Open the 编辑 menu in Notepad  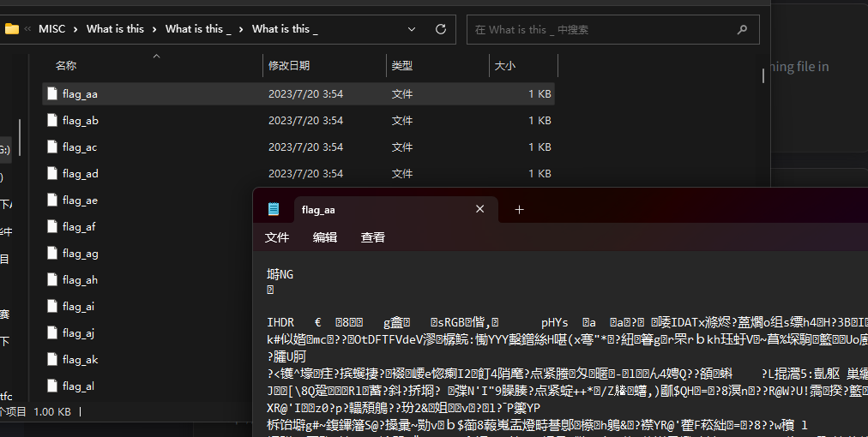pyautogui.click(x=325, y=237)
